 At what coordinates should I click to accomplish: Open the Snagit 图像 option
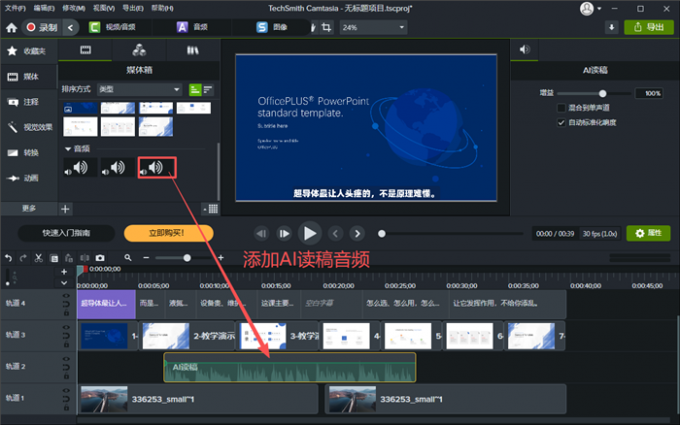(272, 27)
